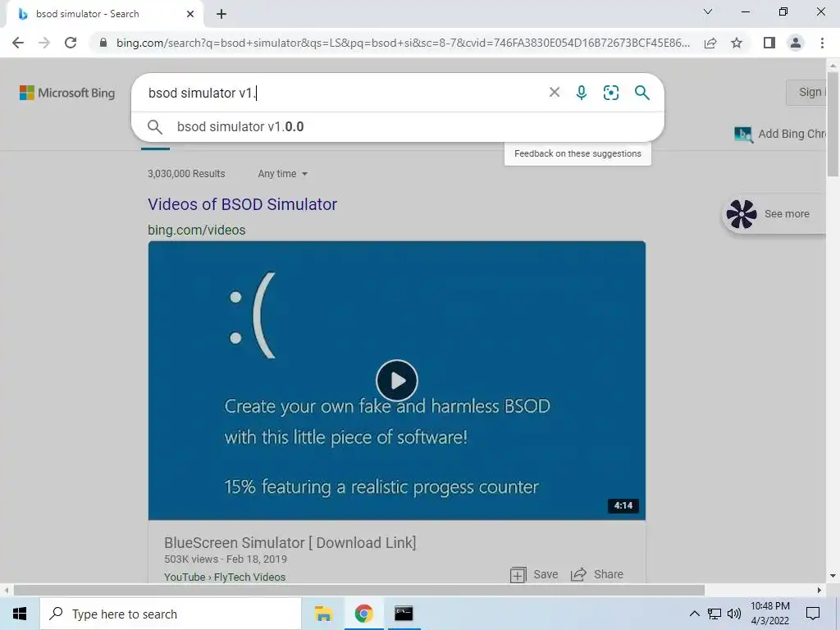This screenshot has width=840, height=630.
Task: Click the browser forward arrow
Action: click(x=44, y=43)
